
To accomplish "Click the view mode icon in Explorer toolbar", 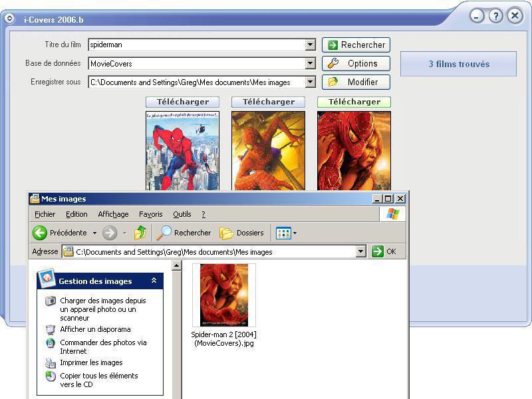I will click(283, 233).
